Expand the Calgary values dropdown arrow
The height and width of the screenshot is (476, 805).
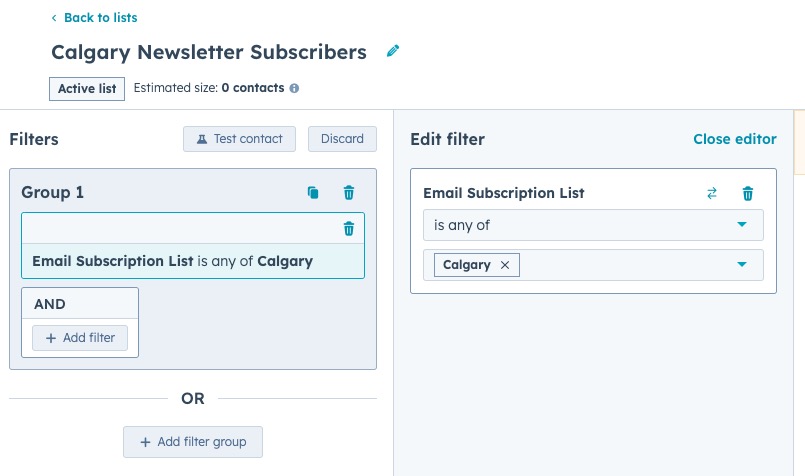742,265
